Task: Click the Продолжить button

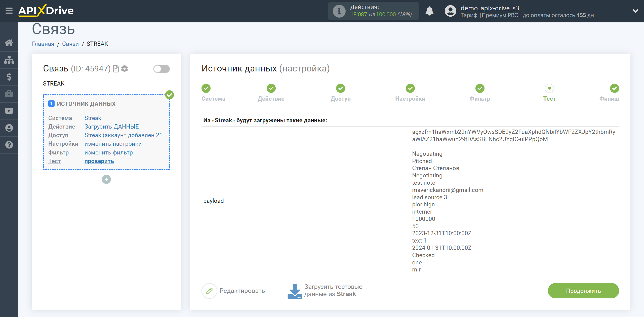Action: click(x=583, y=291)
